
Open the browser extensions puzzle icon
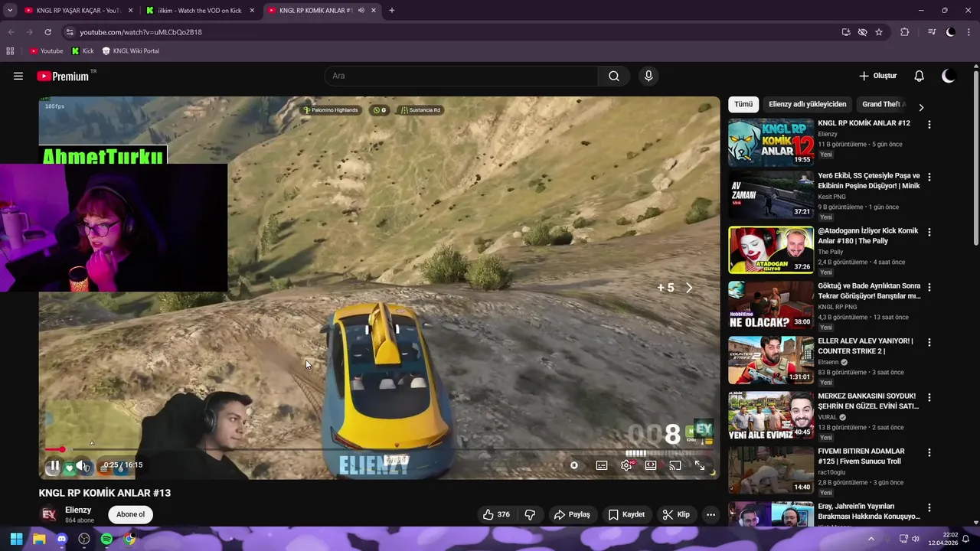pos(905,32)
